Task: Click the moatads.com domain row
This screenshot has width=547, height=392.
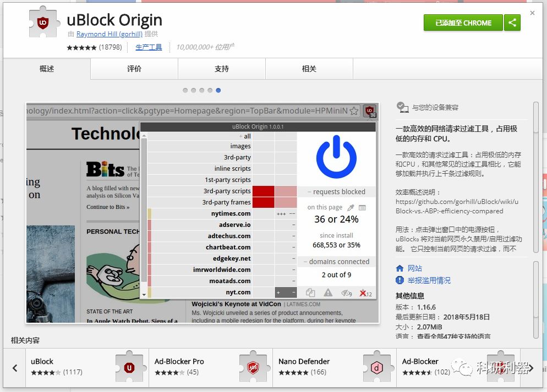Action: pos(222,281)
